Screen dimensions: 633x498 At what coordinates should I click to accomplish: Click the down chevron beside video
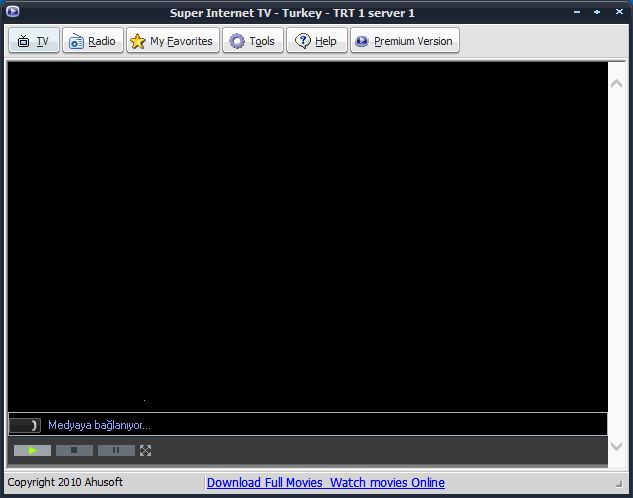tap(616, 446)
